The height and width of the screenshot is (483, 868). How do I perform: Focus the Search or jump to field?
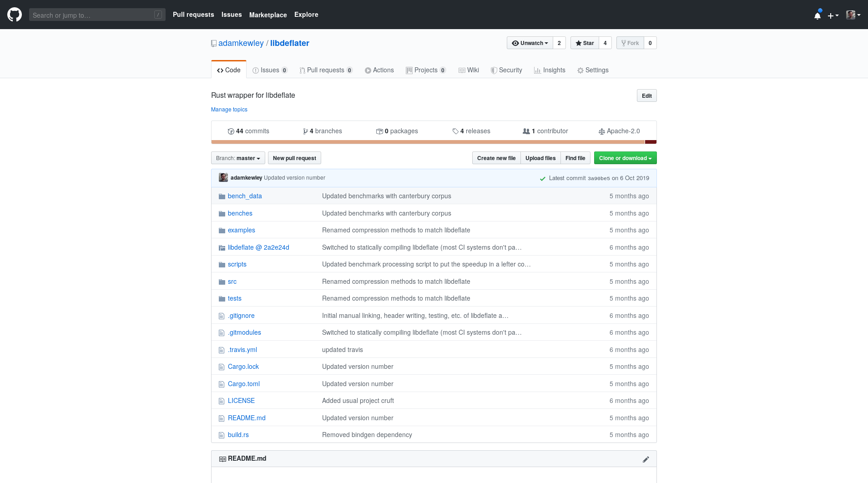(97, 15)
